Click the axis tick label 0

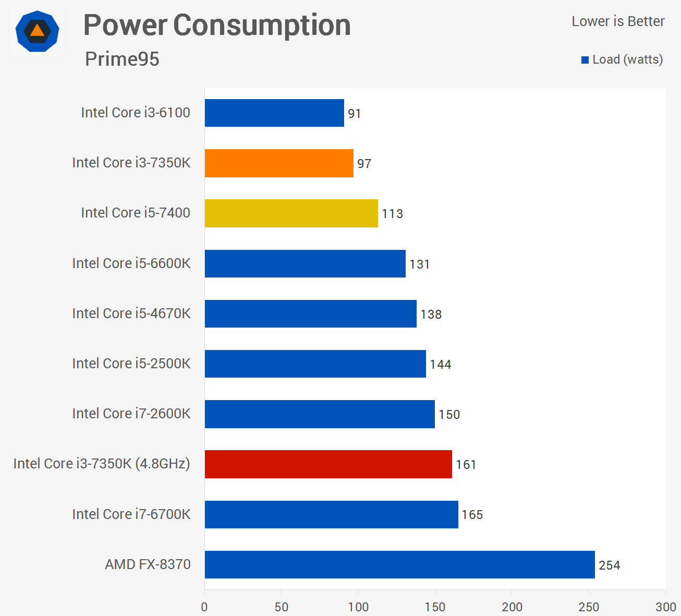pos(204,607)
